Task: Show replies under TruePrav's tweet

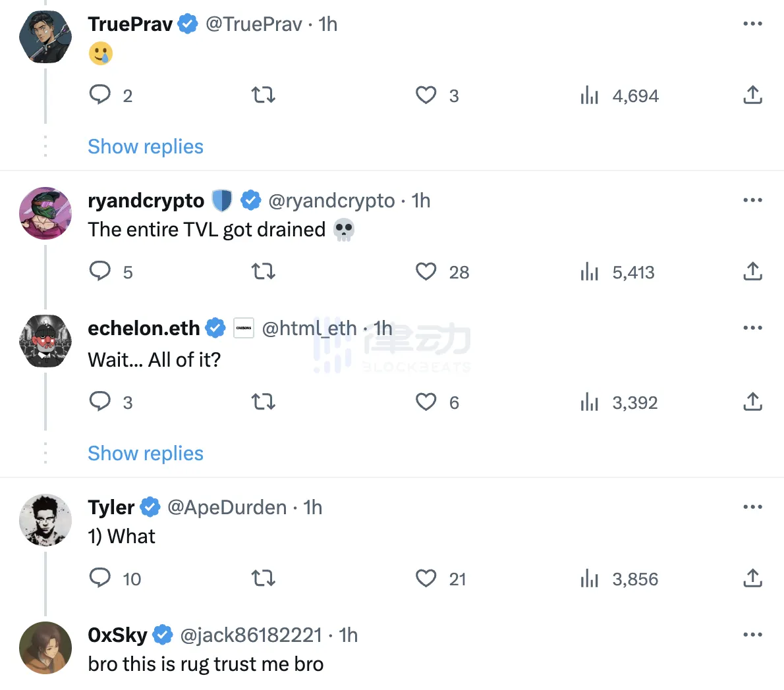Action: tap(146, 146)
